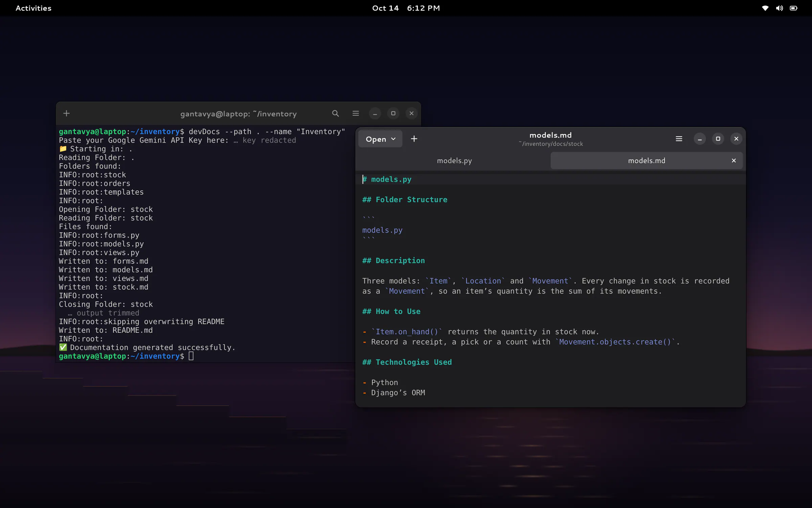Click 'Movement.objects.create()' code text
Image resolution: width=812 pixels, height=508 pixels.
615,342
